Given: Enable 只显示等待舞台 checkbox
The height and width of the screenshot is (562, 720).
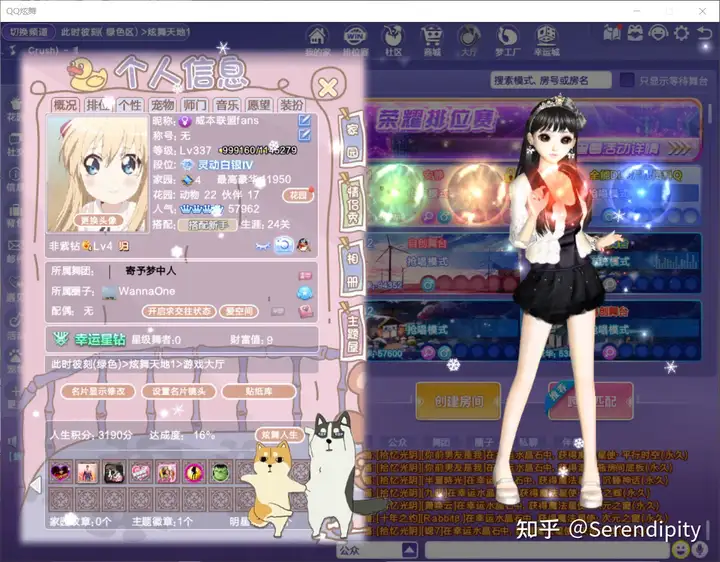Looking at the screenshot, I should coord(627,80).
